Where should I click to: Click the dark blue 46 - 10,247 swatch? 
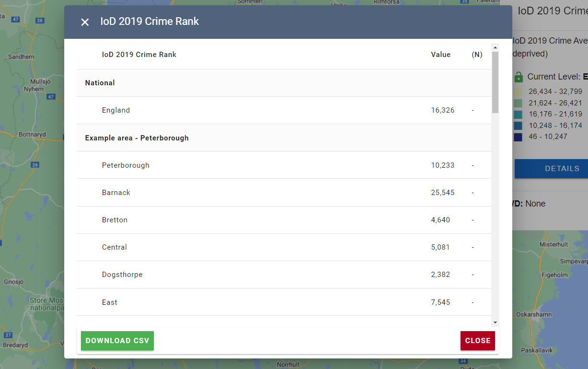[519, 137]
